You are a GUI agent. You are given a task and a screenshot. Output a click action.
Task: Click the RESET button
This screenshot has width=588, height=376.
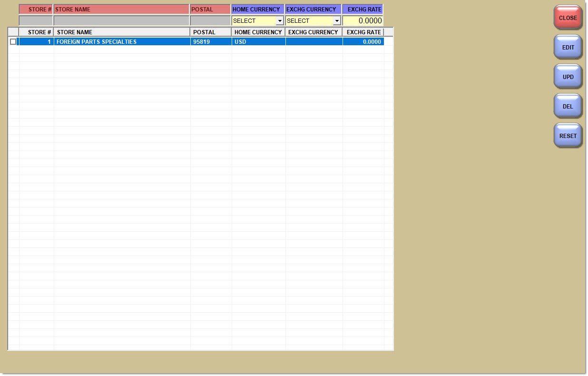click(x=568, y=136)
